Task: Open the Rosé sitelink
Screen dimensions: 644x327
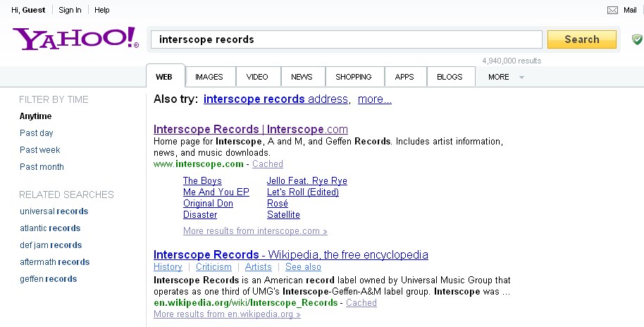Action: 277,204
